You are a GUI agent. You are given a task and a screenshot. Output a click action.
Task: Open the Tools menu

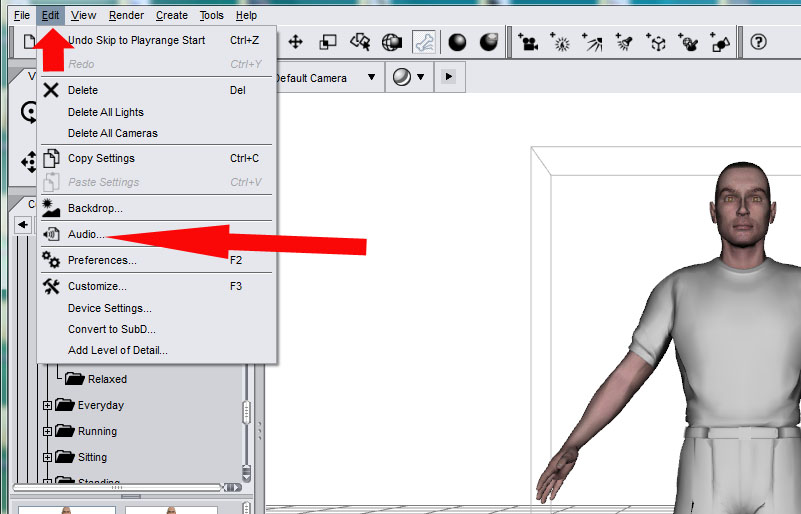click(211, 15)
